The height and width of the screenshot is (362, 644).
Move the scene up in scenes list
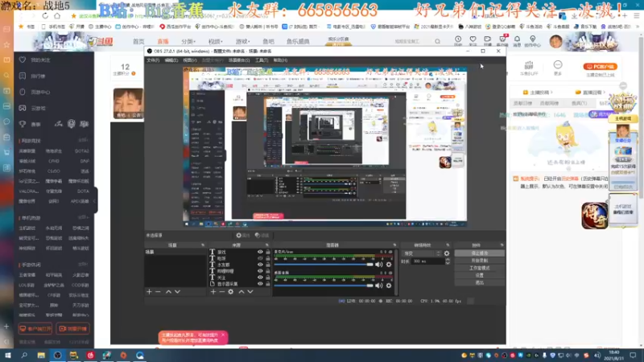pos(168,291)
